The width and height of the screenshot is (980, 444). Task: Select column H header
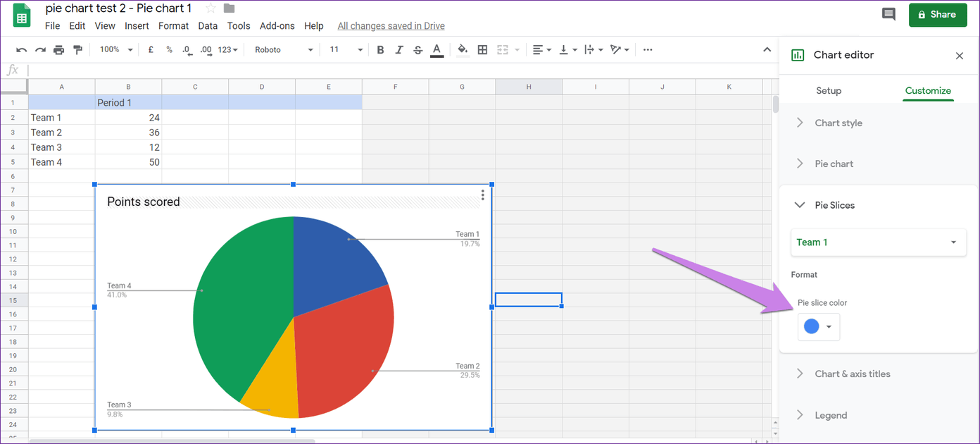click(x=529, y=87)
